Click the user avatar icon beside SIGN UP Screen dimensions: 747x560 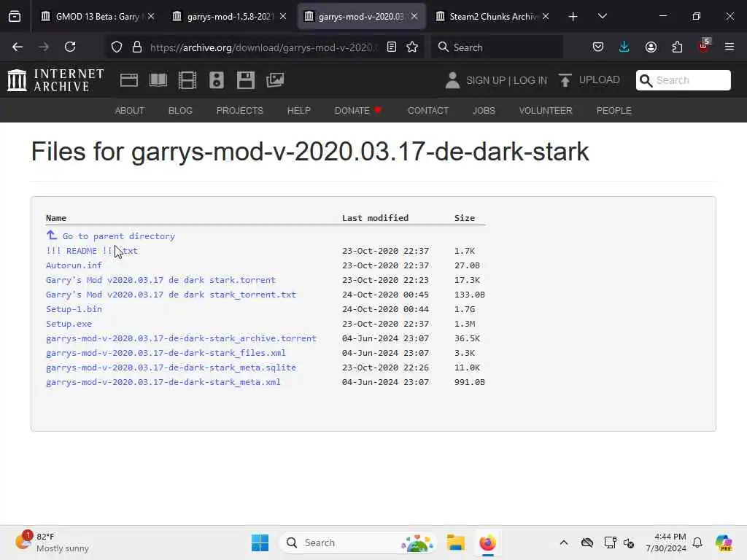pos(452,80)
